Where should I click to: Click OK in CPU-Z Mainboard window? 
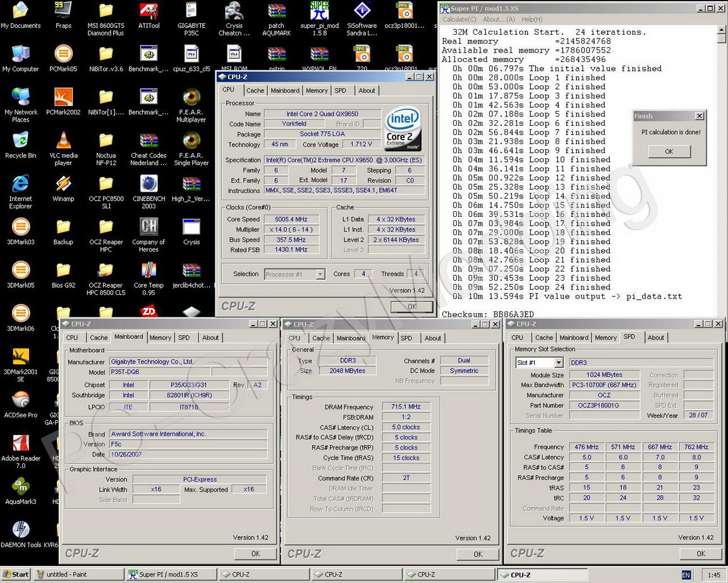255,554
